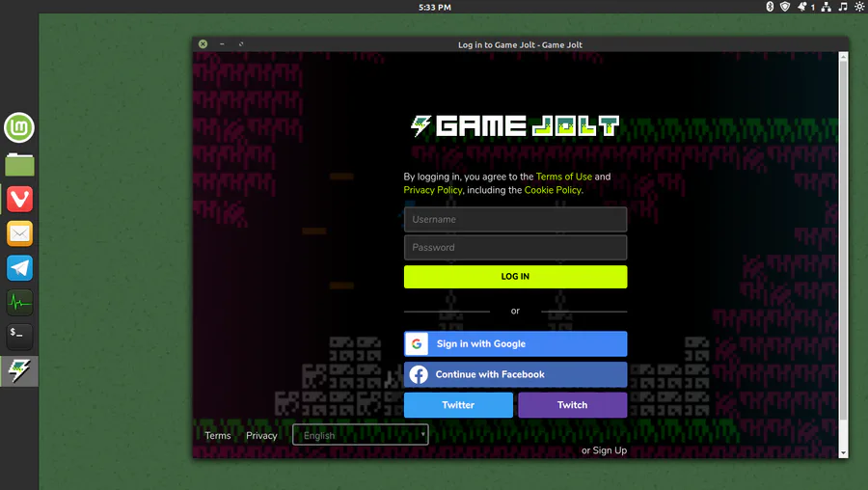Open the notifications bell tray icon
Viewport: 868px width, 490px height.
802,7
